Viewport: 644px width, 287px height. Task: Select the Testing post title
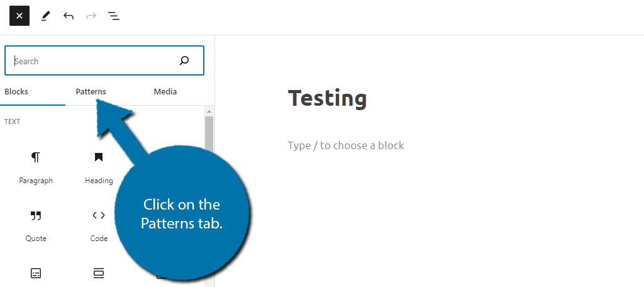327,98
